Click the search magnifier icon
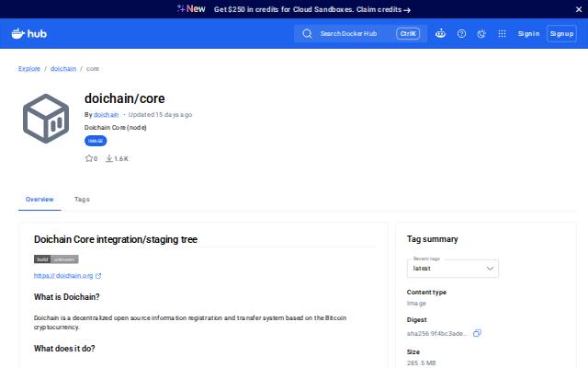Viewport: 588px width, 368px height. pos(307,34)
